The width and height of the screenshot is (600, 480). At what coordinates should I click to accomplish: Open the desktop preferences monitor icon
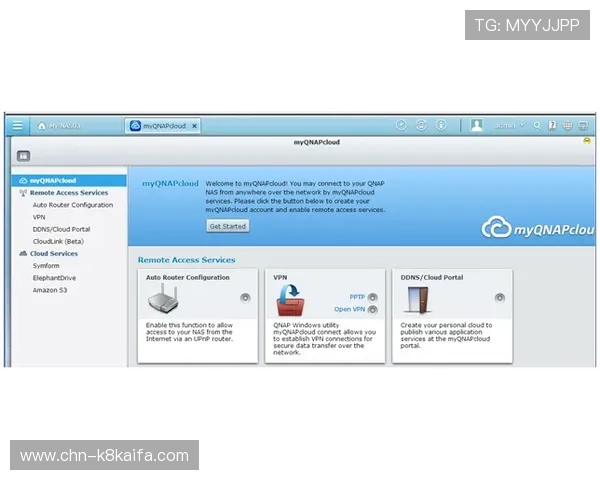(x=583, y=126)
